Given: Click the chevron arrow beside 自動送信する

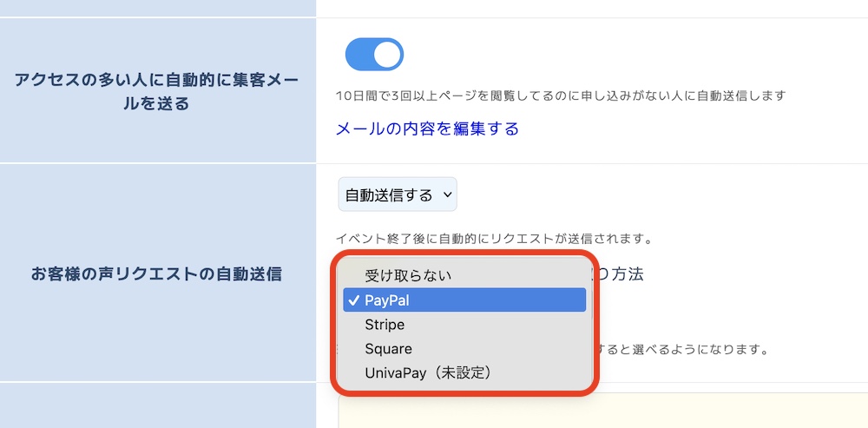Looking at the screenshot, I should 448,195.
